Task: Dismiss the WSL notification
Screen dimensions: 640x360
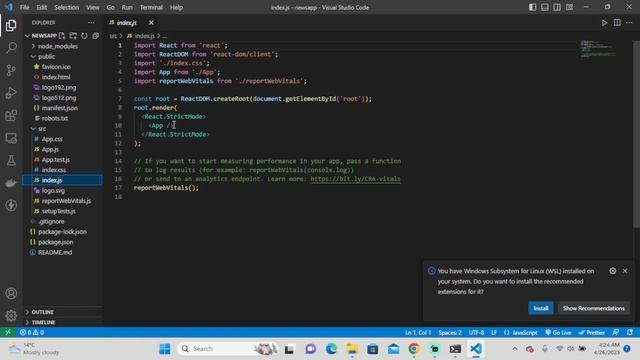Action: tap(625, 271)
